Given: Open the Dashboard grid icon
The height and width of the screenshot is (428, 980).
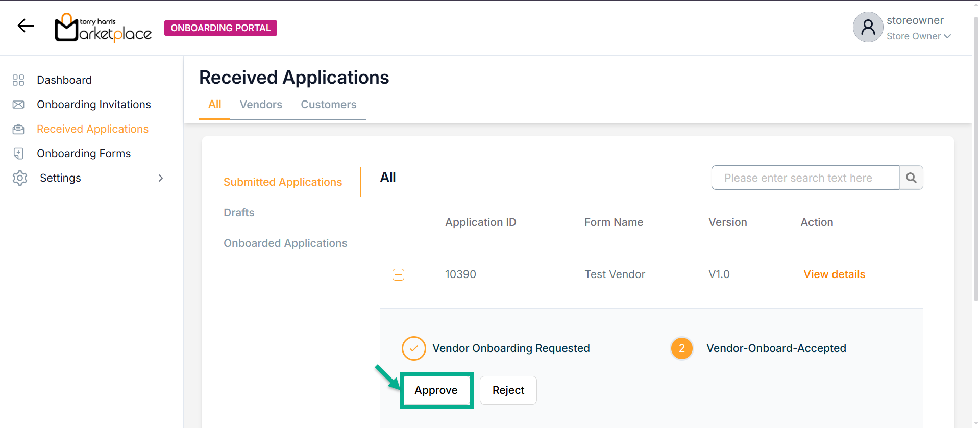Looking at the screenshot, I should [x=18, y=80].
